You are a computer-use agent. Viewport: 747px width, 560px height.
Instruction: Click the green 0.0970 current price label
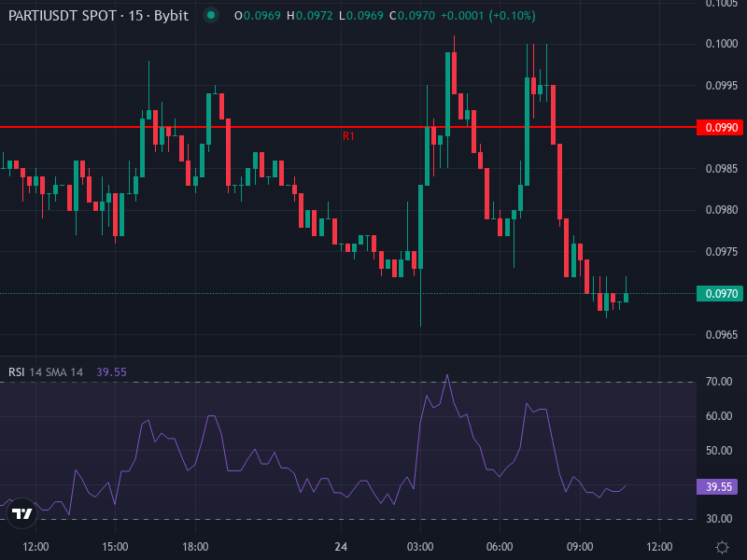click(x=720, y=294)
